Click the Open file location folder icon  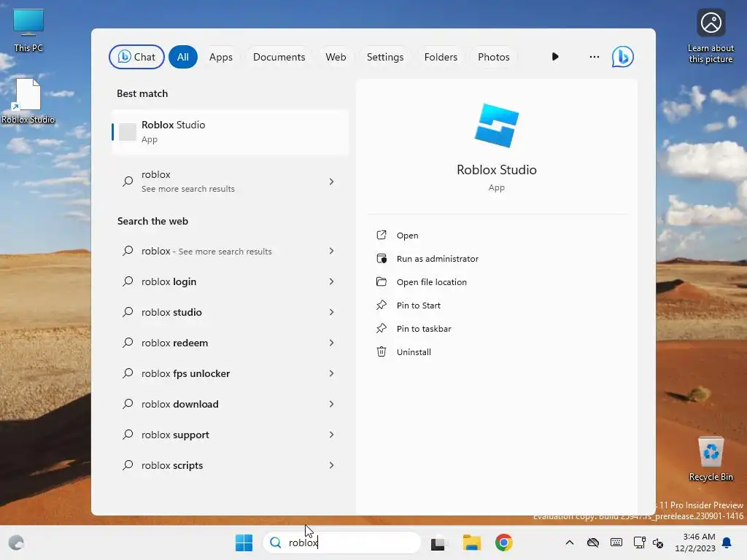point(382,281)
